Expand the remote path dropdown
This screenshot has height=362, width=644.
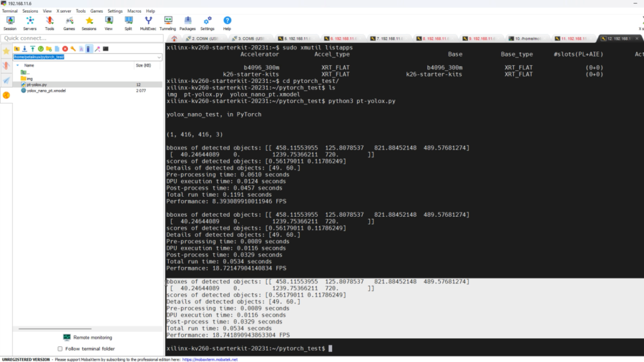point(158,57)
